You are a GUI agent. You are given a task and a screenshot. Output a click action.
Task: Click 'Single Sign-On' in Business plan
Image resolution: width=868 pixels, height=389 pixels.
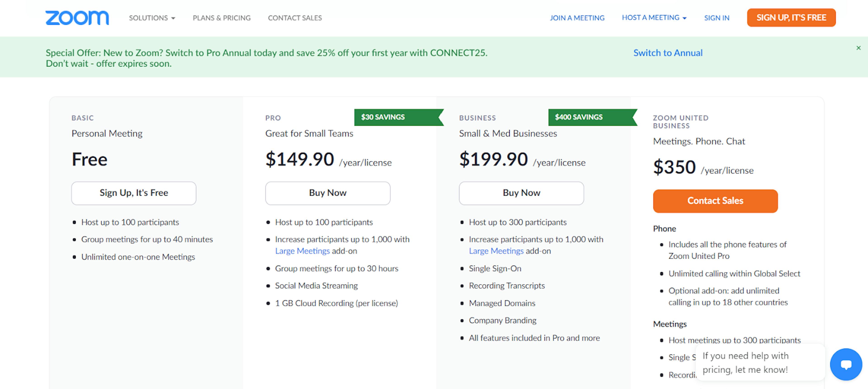(495, 269)
